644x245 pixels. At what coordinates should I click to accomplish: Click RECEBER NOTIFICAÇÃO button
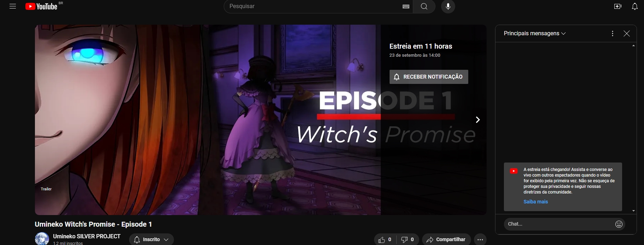point(429,77)
